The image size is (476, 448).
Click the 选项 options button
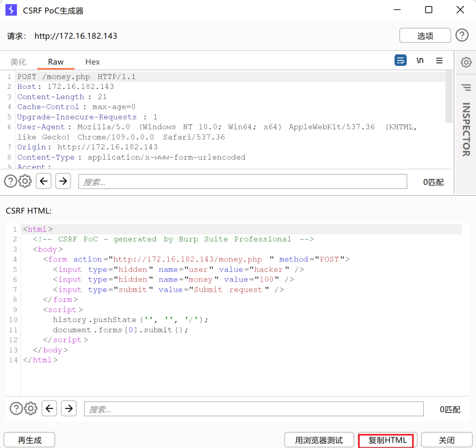(425, 35)
